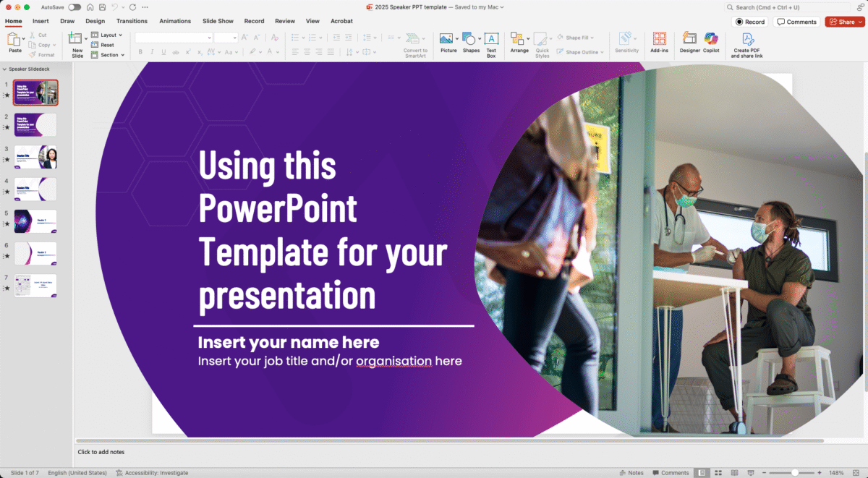Switch to Slide Sorter view
The image size is (868, 478).
(717, 473)
